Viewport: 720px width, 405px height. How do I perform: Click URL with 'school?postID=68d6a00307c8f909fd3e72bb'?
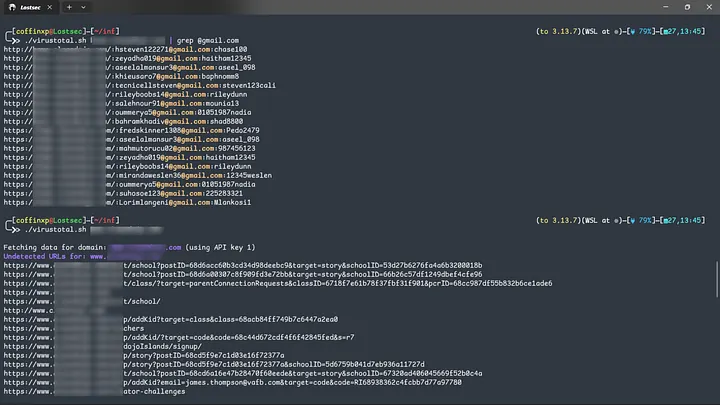click(x=243, y=275)
